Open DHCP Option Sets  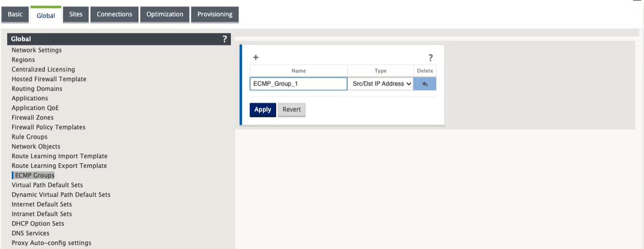coord(38,223)
